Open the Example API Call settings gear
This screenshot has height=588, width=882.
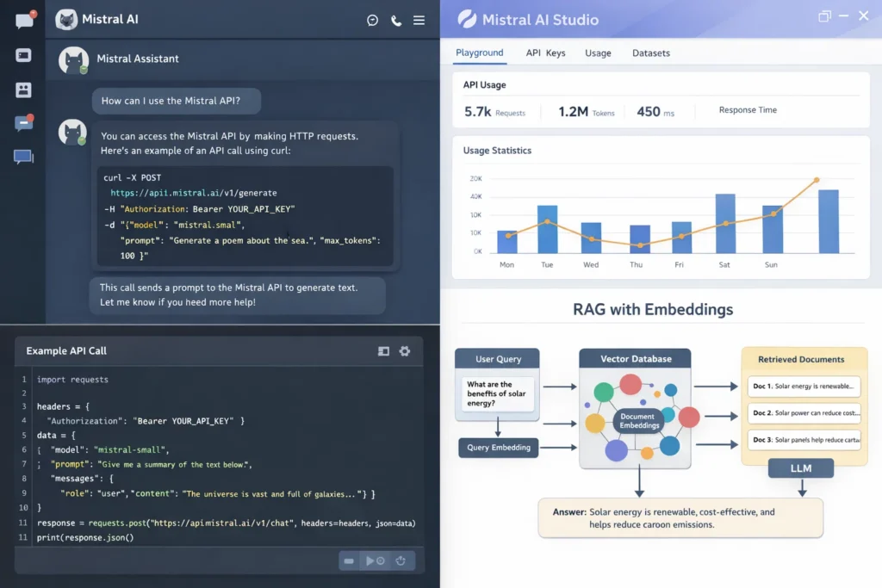[405, 350]
